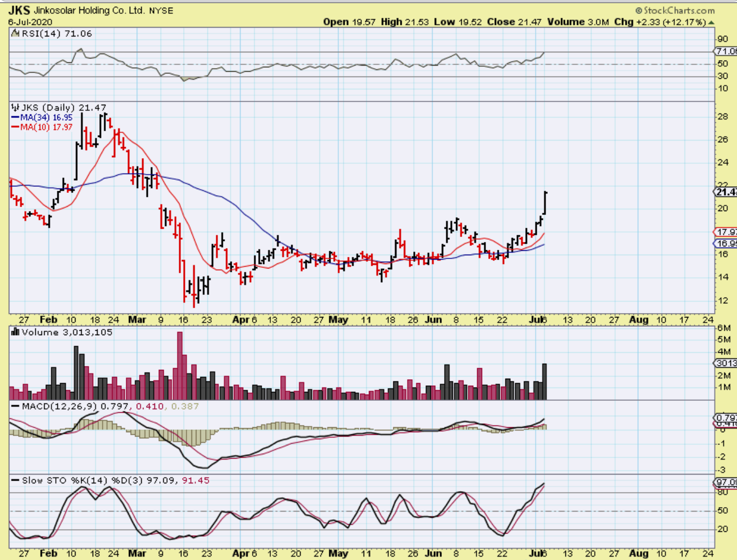Click the green up-triangle after the Chg percentage
This screenshot has height=560, width=737.
click(x=712, y=23)
